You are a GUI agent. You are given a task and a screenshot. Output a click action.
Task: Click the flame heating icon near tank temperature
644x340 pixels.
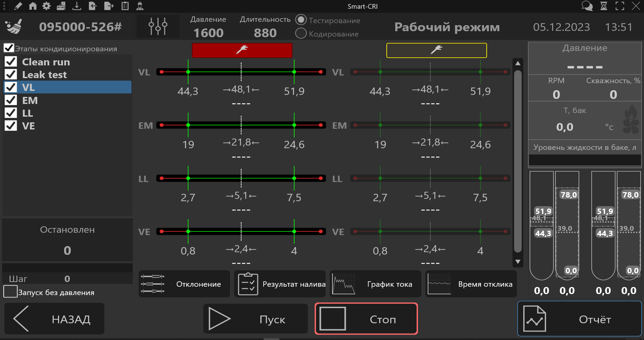[x=631, y=113]
